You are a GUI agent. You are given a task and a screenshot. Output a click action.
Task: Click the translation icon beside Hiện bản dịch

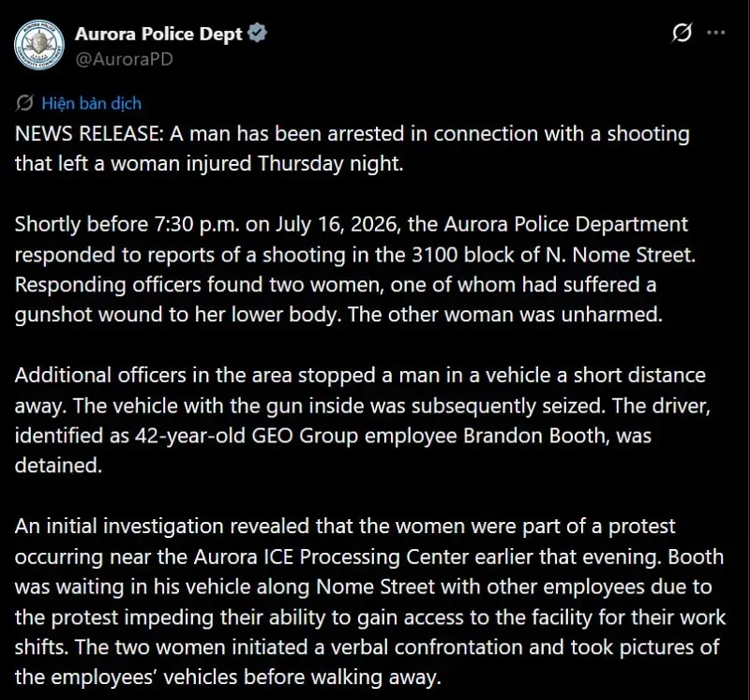tap(24, 103)
